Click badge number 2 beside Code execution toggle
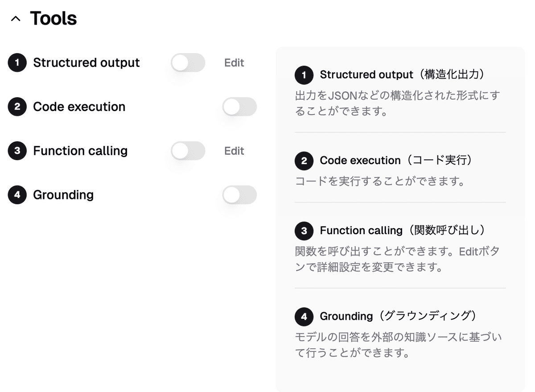The height and width of the screenshot is (392, 535). point(17,107)
